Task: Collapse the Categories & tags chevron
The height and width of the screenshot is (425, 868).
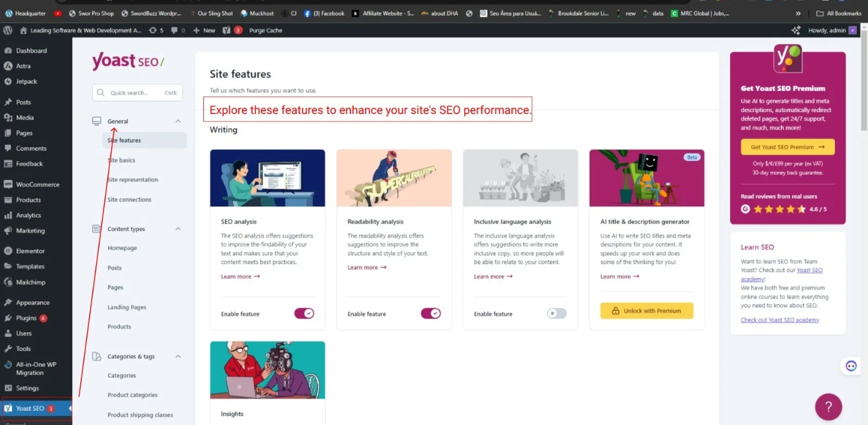Action: [178, 357]
